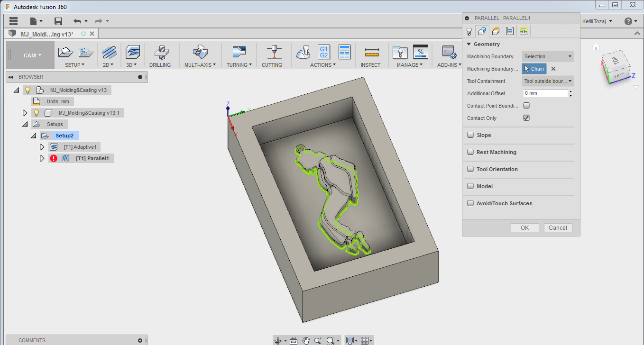Expand the [T1] Adaptive1 tree node
The image size is (644, 345).
(x=42, y=147)
